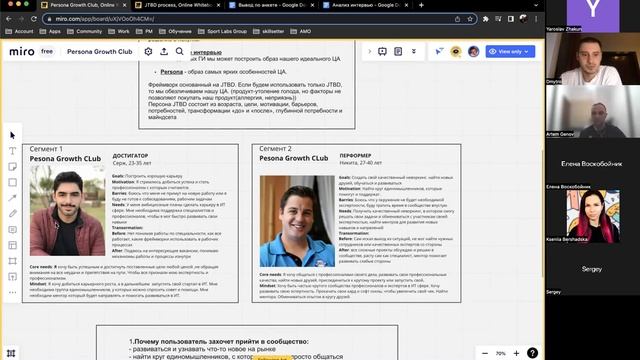
Task: Toggle collaborators' cursors visibility
Action: point(439,51)
